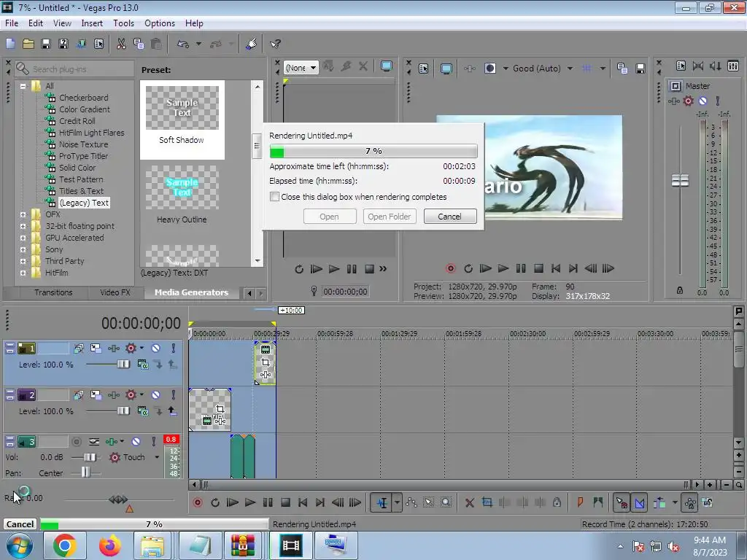
Task: Click the Paste clipboard icon
Action: (x=156, y=44)
